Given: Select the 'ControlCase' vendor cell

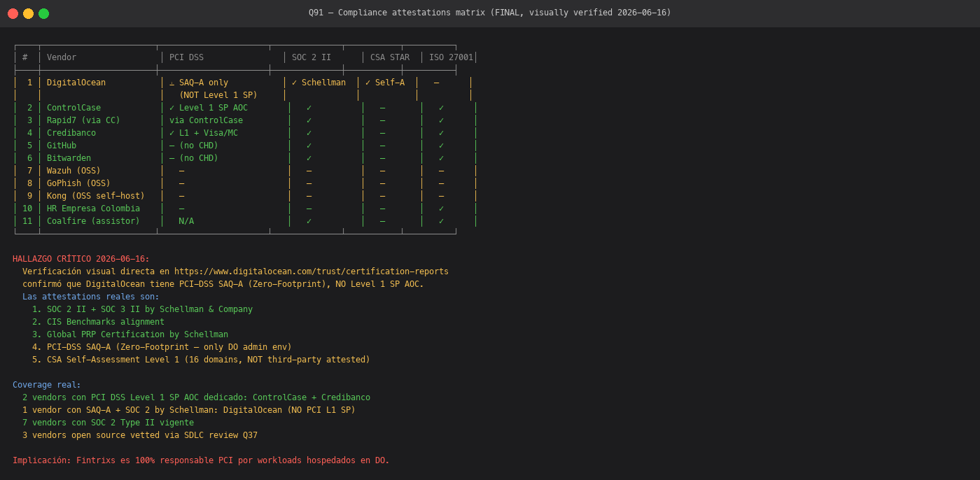Looking at the screenshot, I should tap(73, 108).
